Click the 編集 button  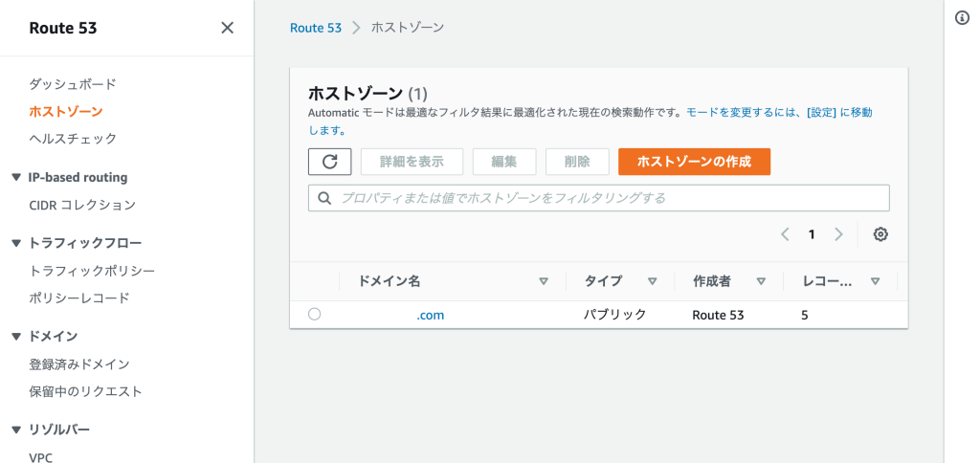[x=503, y=162]
